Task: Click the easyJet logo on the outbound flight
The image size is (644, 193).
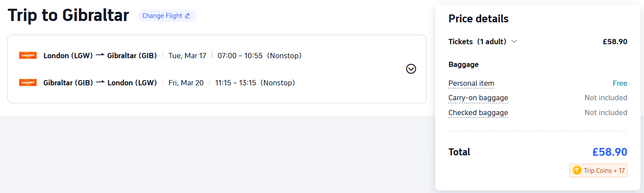Action: (x=28, y=56)
